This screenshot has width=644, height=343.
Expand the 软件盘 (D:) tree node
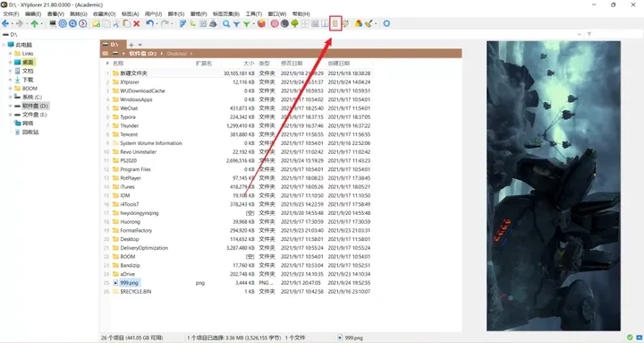10,106
